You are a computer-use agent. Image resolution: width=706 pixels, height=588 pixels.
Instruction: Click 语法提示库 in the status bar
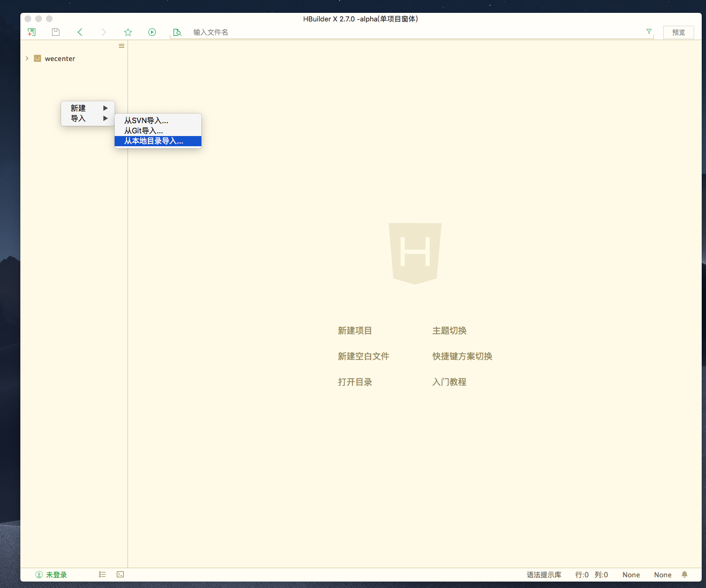click(x=544, y=575)
